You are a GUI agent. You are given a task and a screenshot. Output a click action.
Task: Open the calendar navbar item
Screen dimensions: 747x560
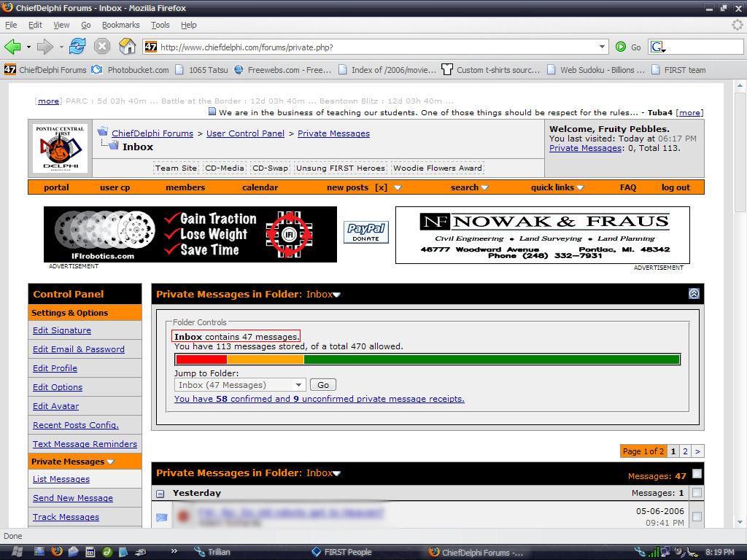(260, 187)
